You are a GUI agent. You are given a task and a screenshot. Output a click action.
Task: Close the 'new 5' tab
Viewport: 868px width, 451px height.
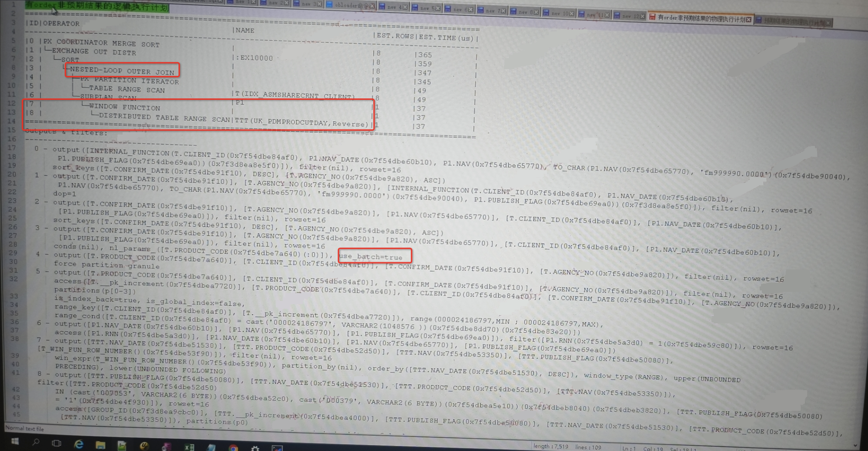pyautogui.click(x=438, y=8)
